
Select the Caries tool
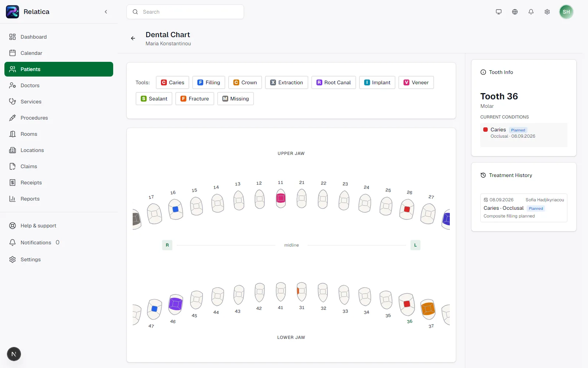tap(172, 82)
